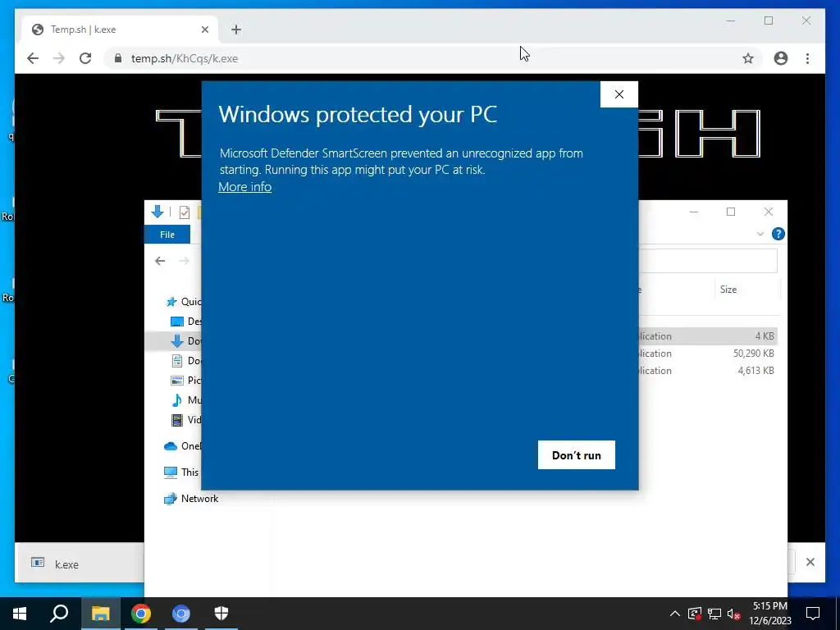Viewport: 840px width, 630px height.
Task: Click the Don't run button
Action: 577,454
